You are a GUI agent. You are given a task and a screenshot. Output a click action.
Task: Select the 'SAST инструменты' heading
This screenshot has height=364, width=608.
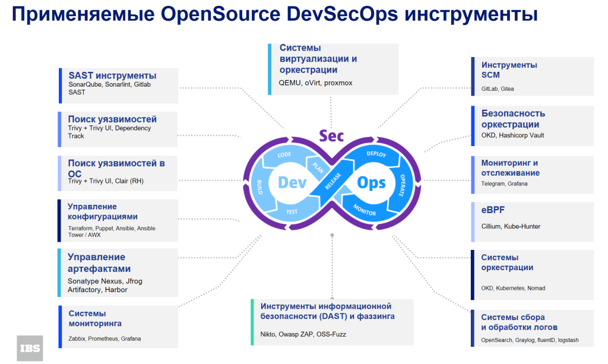(112, 75)
